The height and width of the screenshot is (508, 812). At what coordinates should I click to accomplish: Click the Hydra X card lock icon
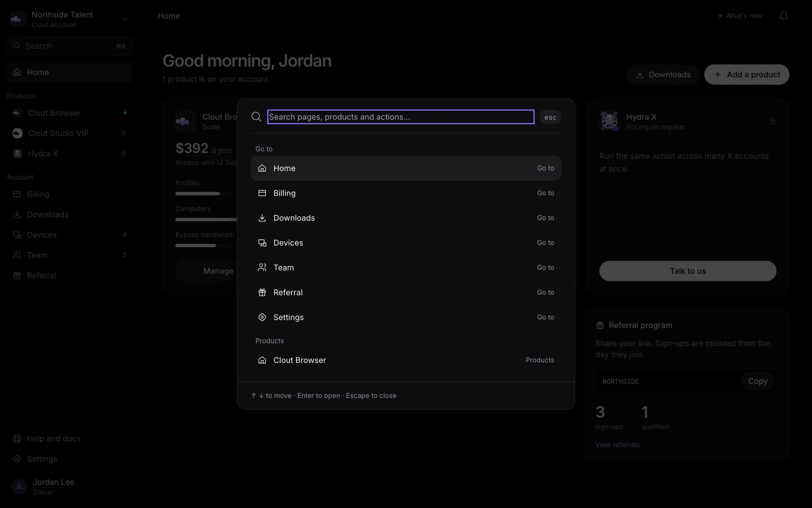[x=773, y=122]
